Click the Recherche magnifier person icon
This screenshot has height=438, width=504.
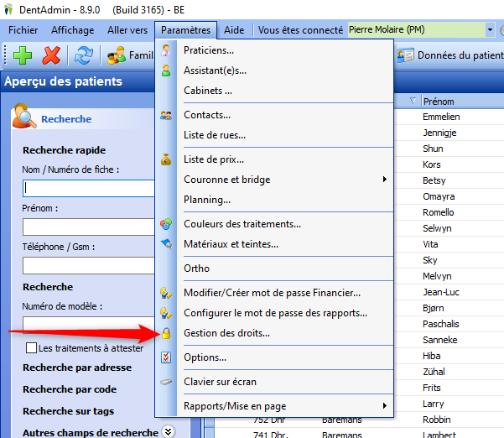point(23,116)
